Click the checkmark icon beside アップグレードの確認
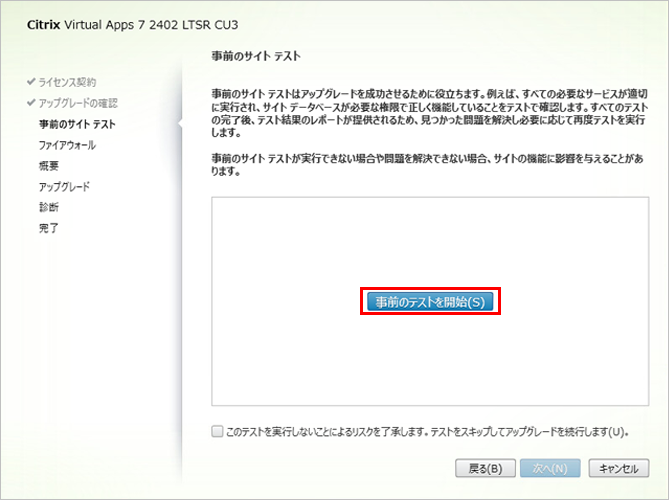This screenshot has height=500, width=669. tap(31, 103)
